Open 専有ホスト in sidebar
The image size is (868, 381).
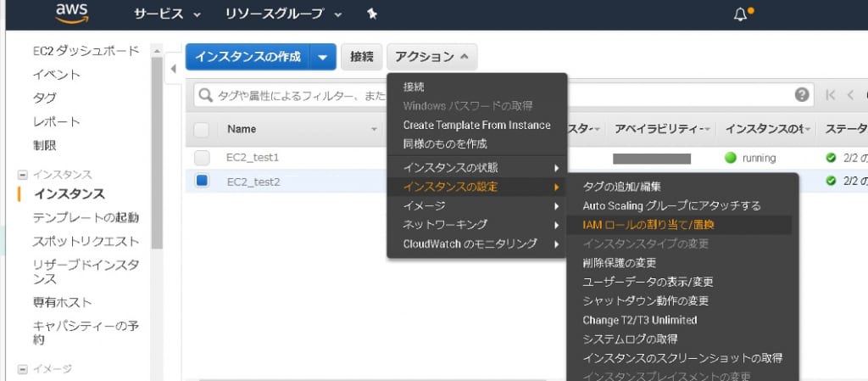[x=62, y=302]
